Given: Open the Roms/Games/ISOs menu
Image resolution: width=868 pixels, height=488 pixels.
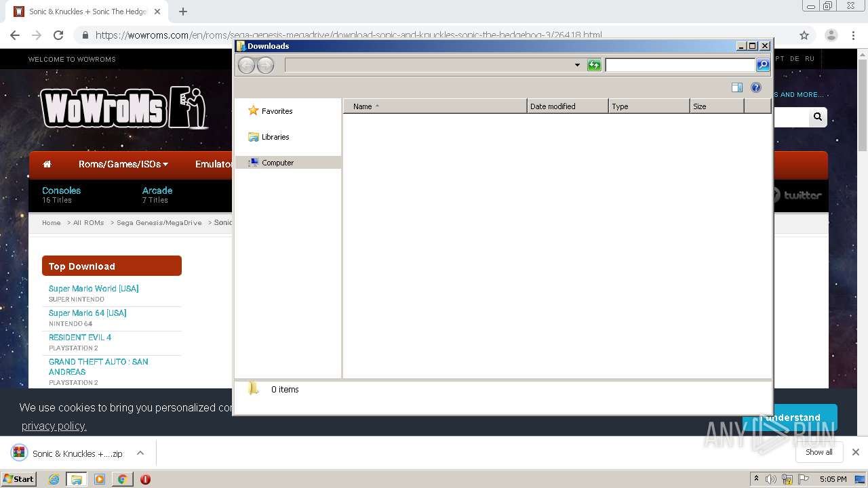Looking at the screenshot, I should (x=123, y=164).
